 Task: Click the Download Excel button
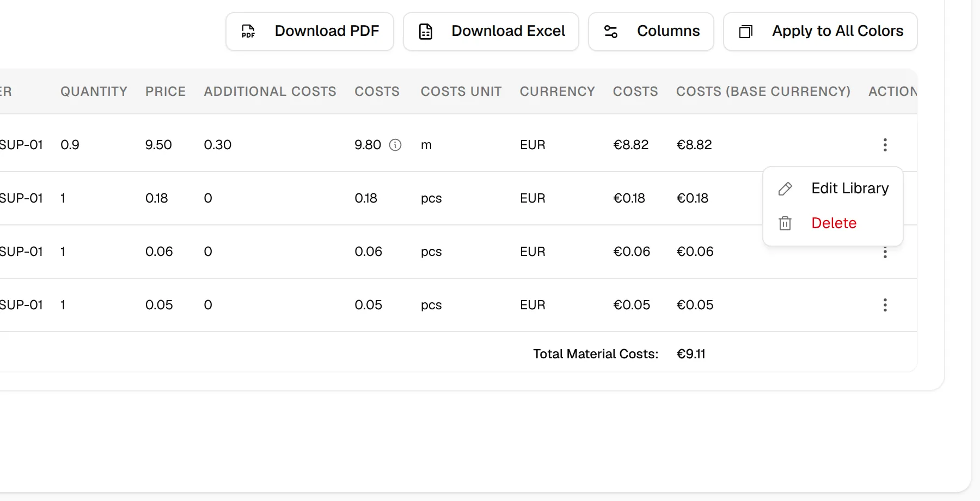click(x=491, y=32)
